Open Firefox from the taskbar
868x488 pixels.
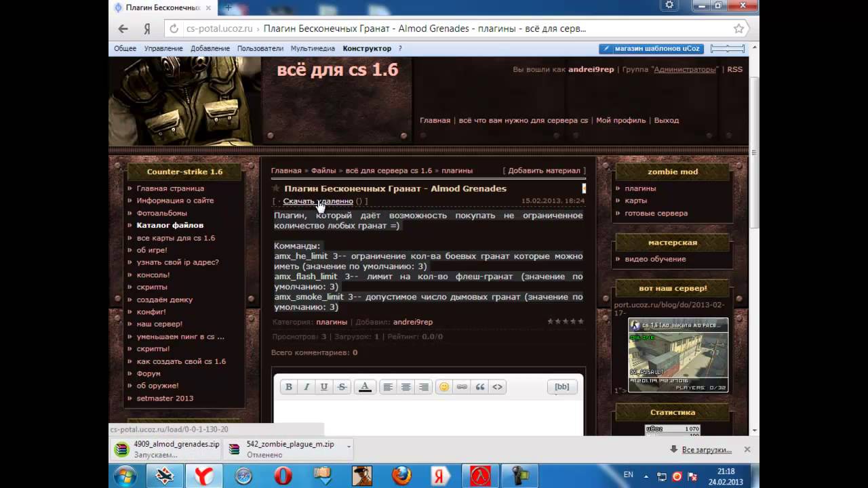click(x=401, y=476)
